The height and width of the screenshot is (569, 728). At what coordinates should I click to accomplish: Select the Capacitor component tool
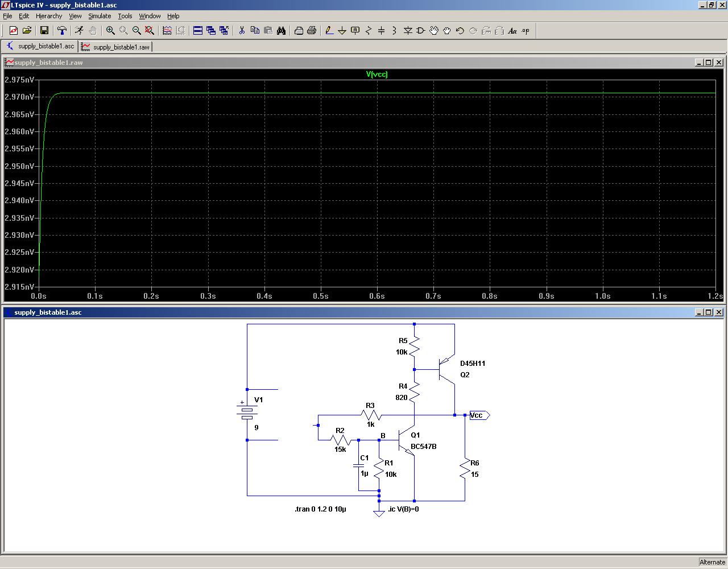pyautogui.click(x=381, y=31)
